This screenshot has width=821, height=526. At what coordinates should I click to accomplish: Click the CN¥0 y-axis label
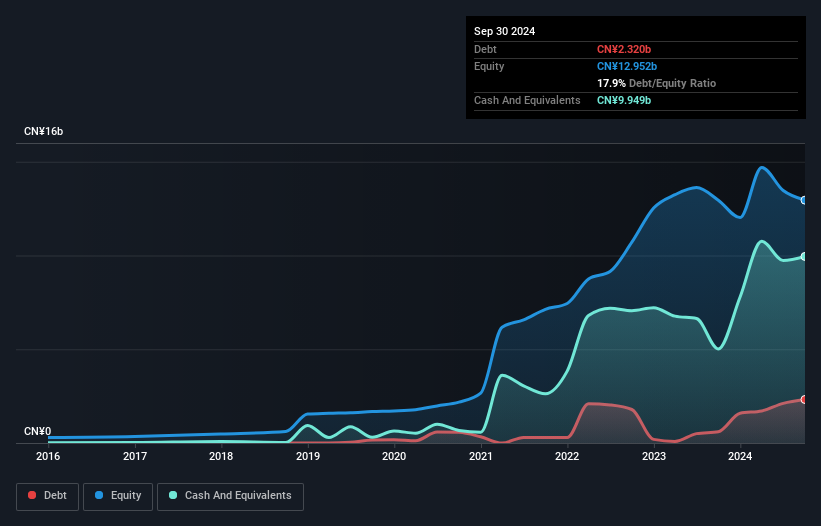pyautogui.click(x=38, y=431)
